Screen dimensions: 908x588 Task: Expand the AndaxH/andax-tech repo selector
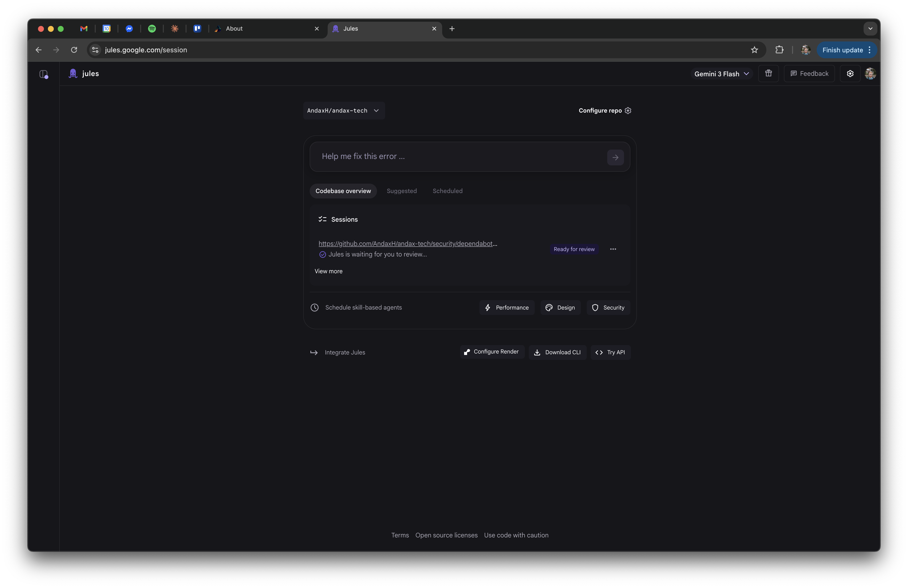point(343,111)
